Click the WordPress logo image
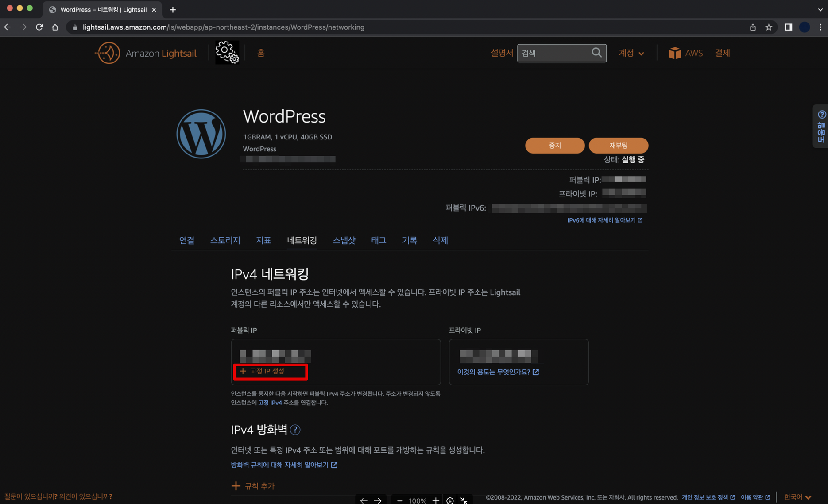The width and height of the screenshot is (828, 504). [201, 134]
